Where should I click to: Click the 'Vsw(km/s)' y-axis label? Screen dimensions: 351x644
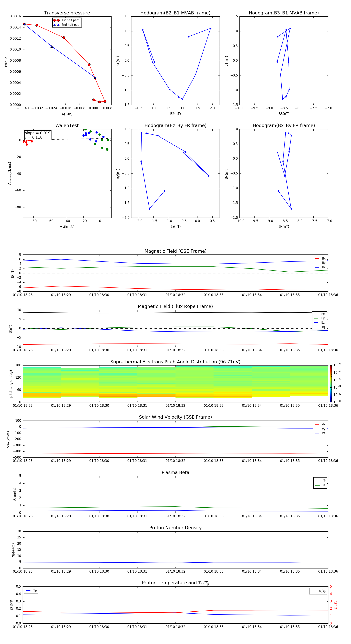point(8,439)
